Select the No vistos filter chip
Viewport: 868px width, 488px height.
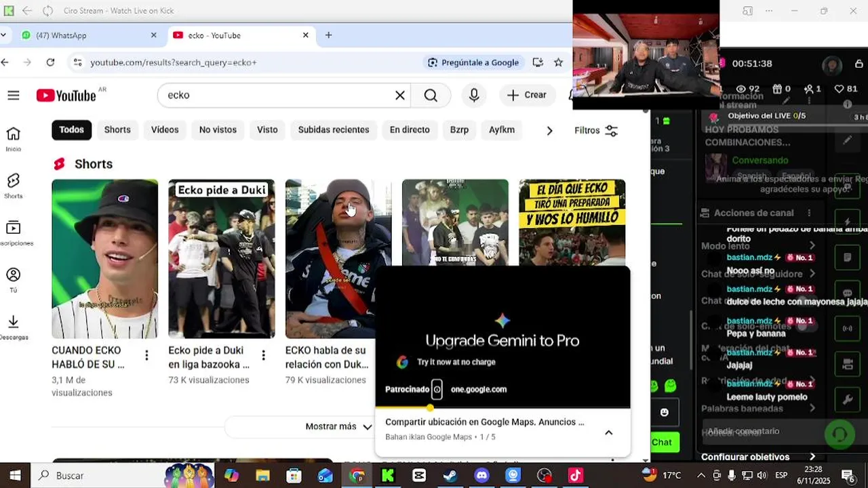218,130
